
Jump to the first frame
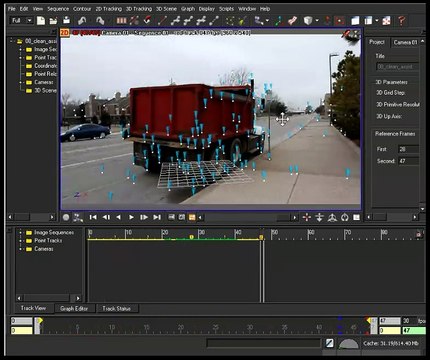[93, 217]
